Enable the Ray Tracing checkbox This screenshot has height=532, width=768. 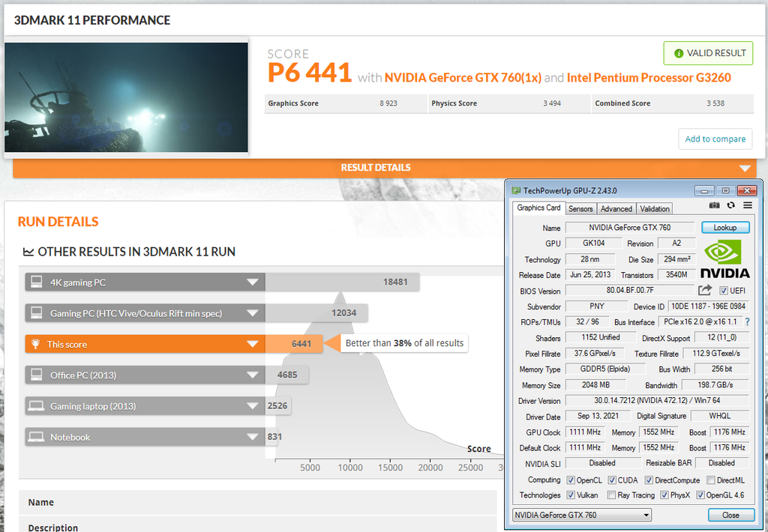(x=612, y=495)
